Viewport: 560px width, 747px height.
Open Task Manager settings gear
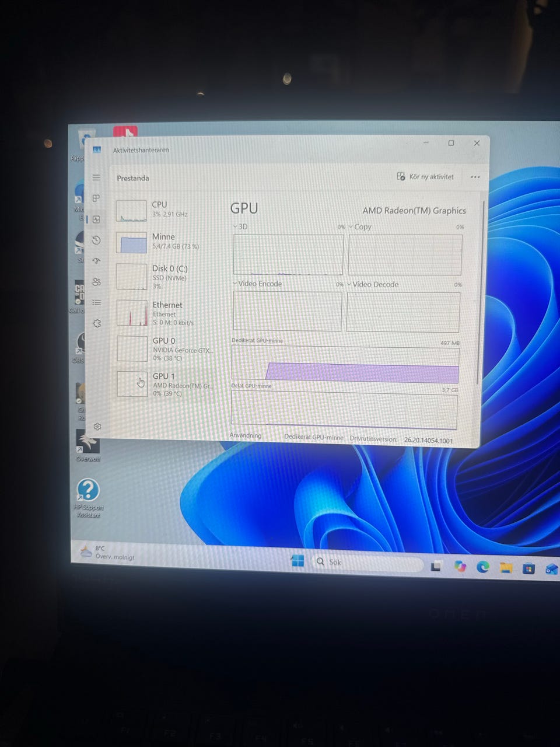[97, 427]
